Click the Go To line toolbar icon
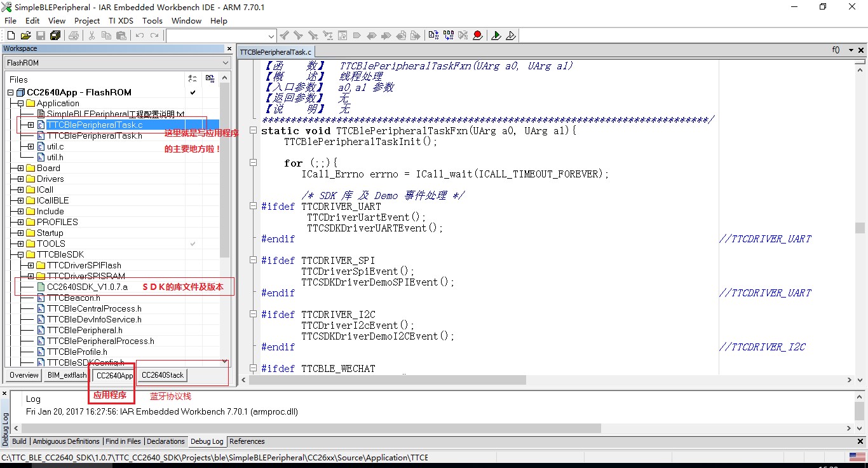The image size is (868, 468). coord(342,36)
